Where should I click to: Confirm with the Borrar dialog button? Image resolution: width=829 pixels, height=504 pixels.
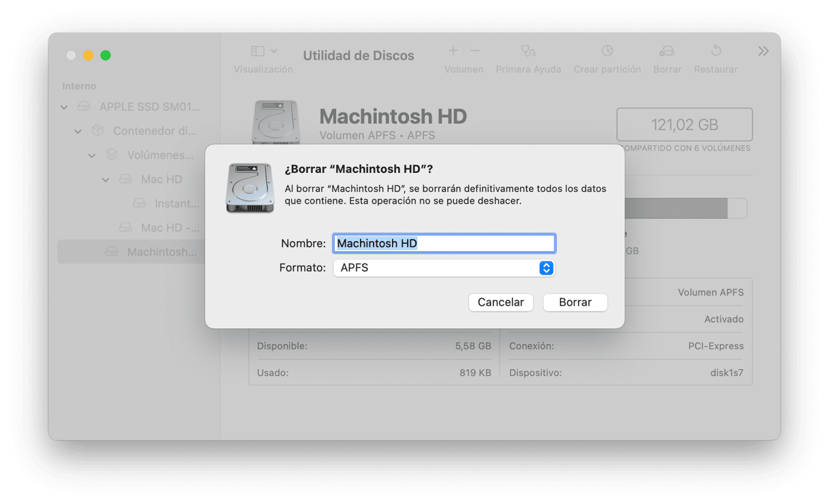[575, 302]
